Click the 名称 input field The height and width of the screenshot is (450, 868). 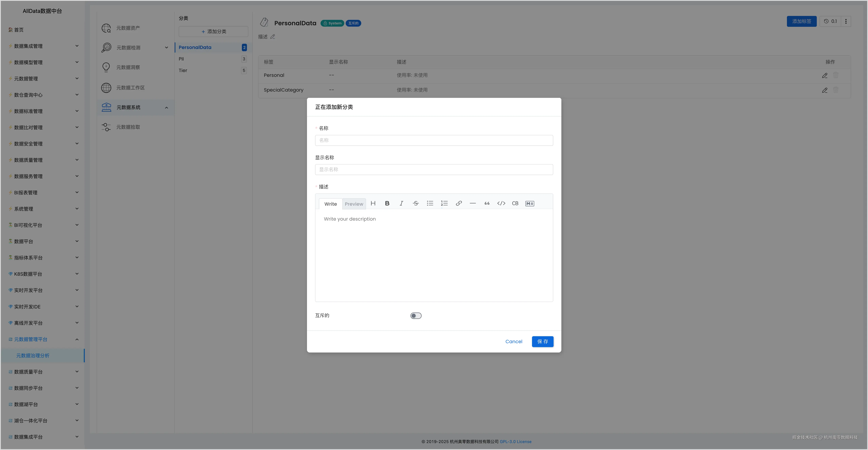pyautogui.click(x=434, y=140)
